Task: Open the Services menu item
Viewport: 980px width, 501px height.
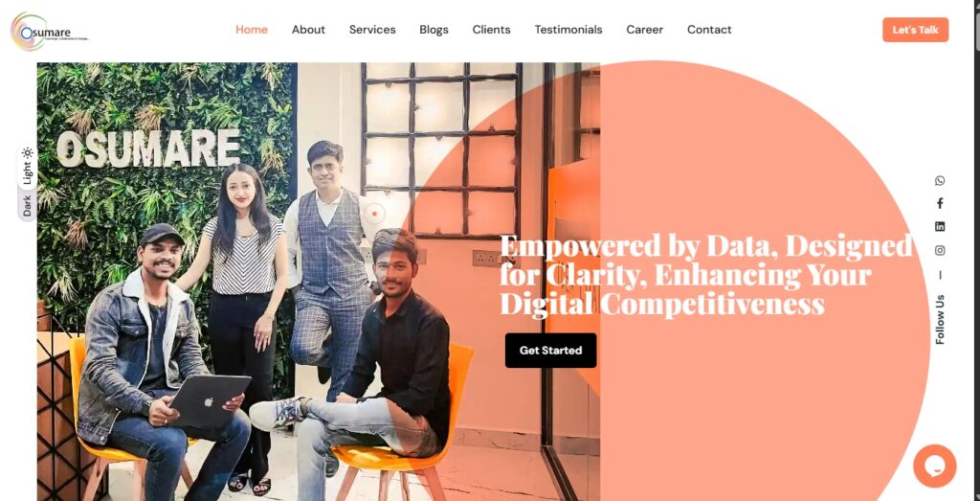Action: [x=372, y=30]
